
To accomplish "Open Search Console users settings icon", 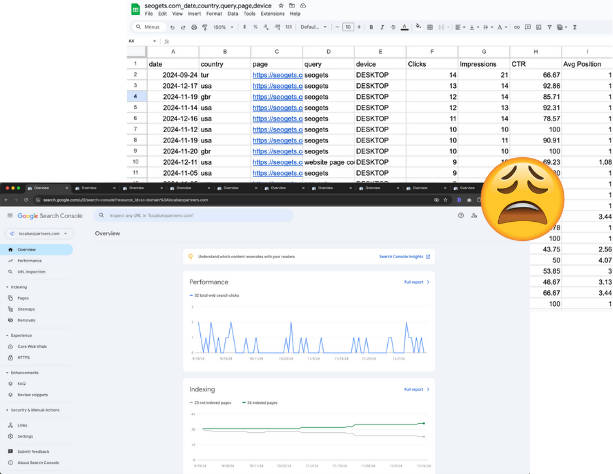I will click(x=474, y=215).
